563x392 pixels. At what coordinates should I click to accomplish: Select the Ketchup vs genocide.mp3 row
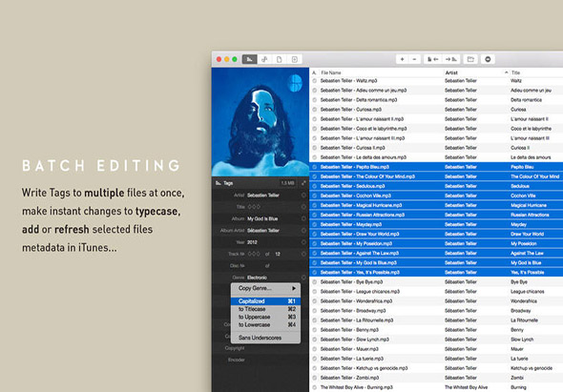[436, 368]
